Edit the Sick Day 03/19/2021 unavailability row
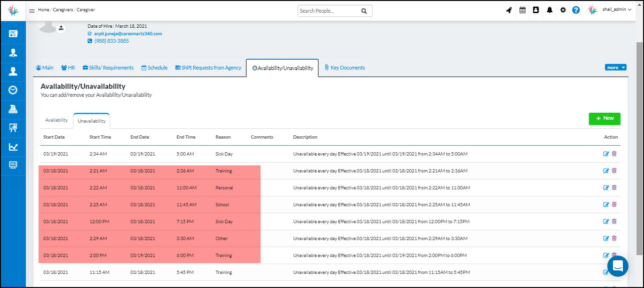This screenshot has width=644, height=288. point(606,154)
